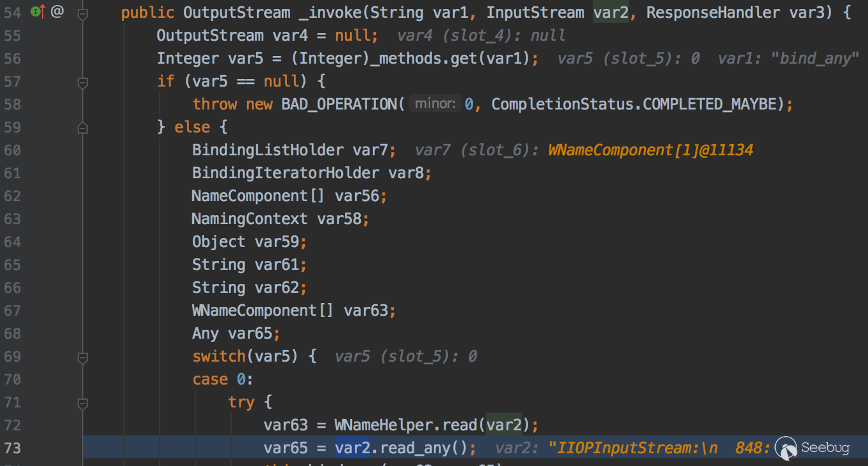Click line number 55 in the gutter
The height and width of the screenshot is (466, 868).
click(x=13, y=35)
